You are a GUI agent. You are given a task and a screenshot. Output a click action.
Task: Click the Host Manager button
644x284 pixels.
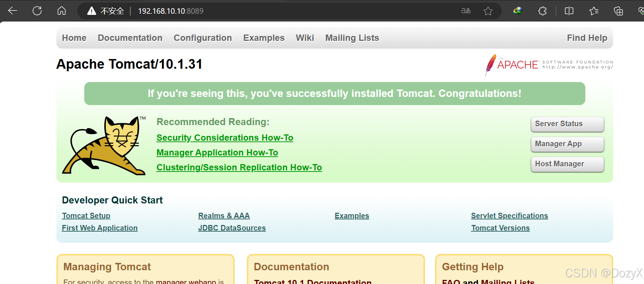click(x=568, y=164)
